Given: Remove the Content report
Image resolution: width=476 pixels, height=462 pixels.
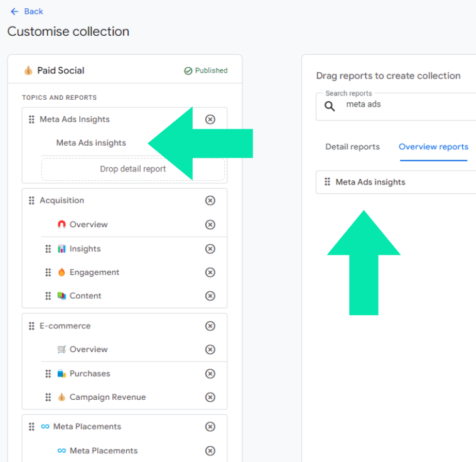Looking at the screenshot, I should [x=210, y=296].
